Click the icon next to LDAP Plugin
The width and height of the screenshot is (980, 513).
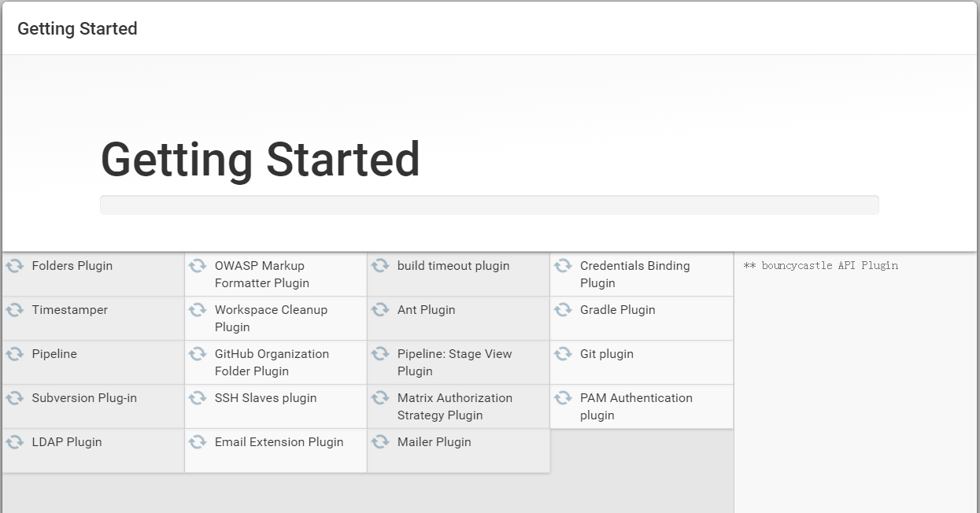(14, 442)
